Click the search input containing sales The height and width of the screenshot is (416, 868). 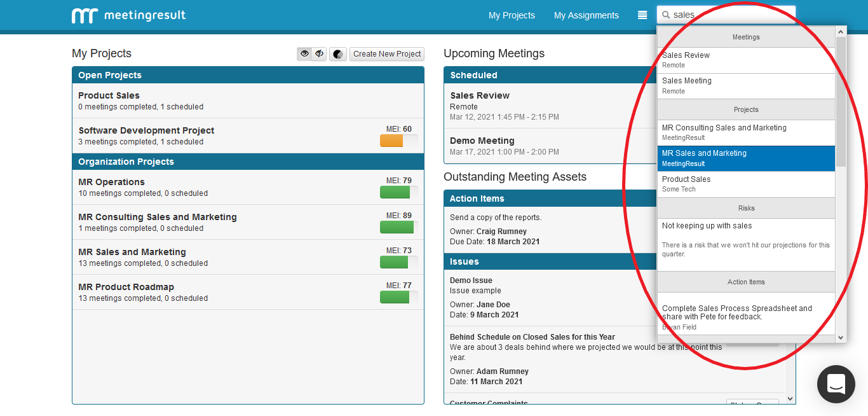[x=731, y=15]
